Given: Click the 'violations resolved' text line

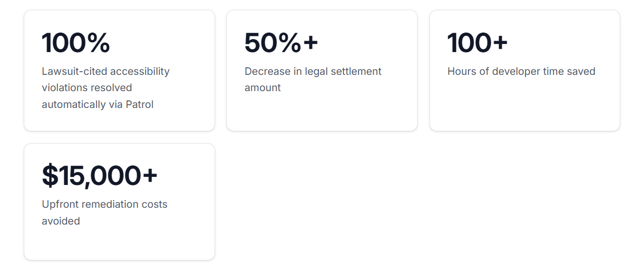Looking at the screenshot, I should tap(87, 88).
